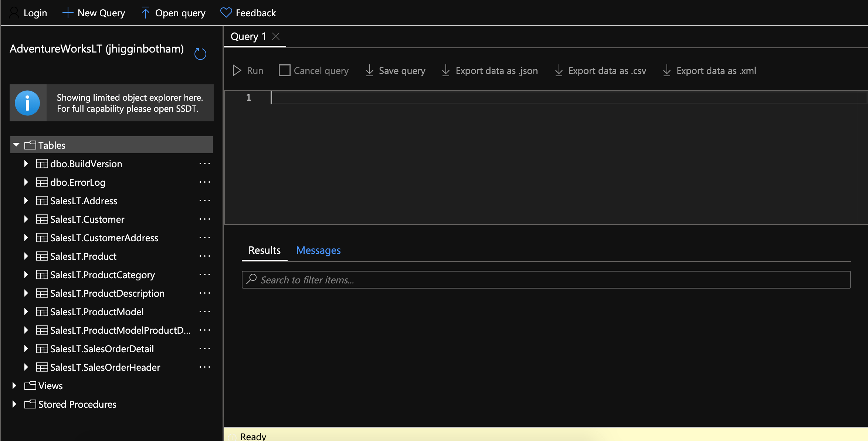Click the Search to filter items field
Viewport: 868px width, 441px height.
546,280
